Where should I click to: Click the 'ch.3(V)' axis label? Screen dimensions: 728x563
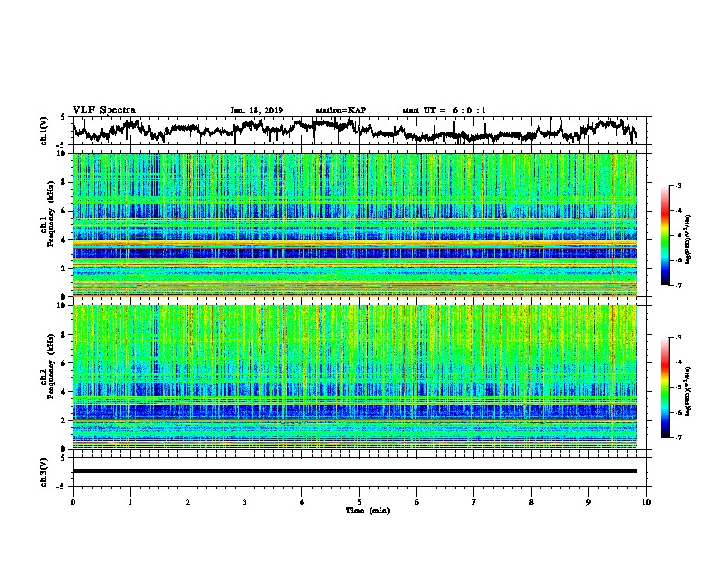coord(44,472)
